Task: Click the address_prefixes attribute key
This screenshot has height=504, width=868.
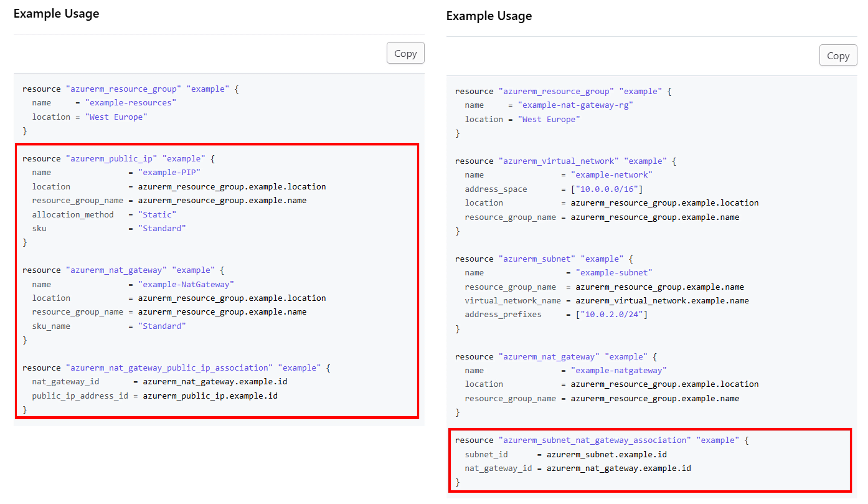Action: click(x=503, y=315)
